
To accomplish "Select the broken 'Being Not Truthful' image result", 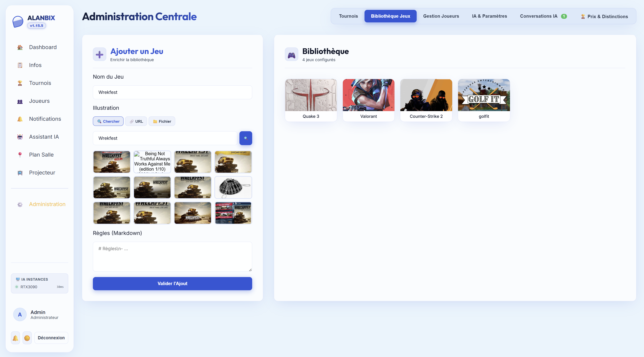I will [152, 162].
